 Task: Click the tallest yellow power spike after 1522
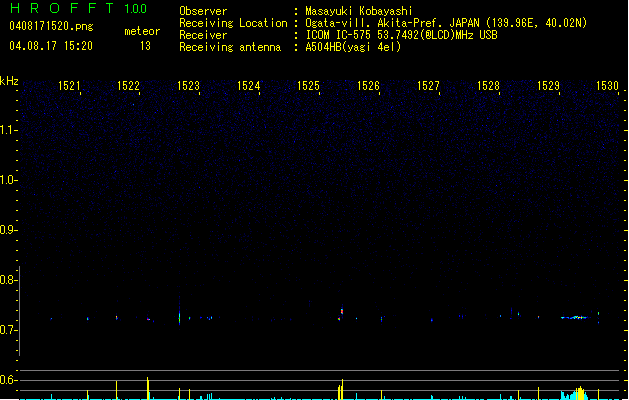pos(148,388)
